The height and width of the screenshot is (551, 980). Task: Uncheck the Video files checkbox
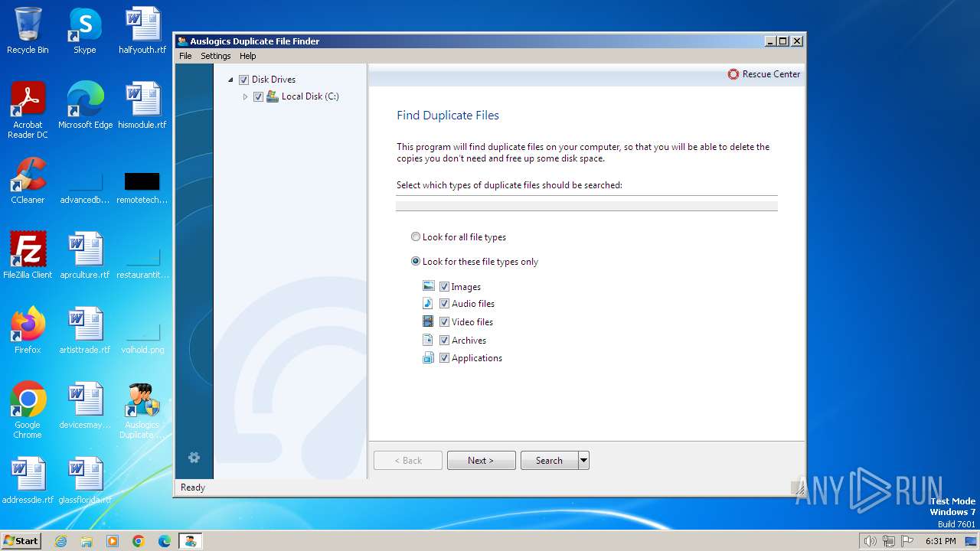(x=444, y=322)
